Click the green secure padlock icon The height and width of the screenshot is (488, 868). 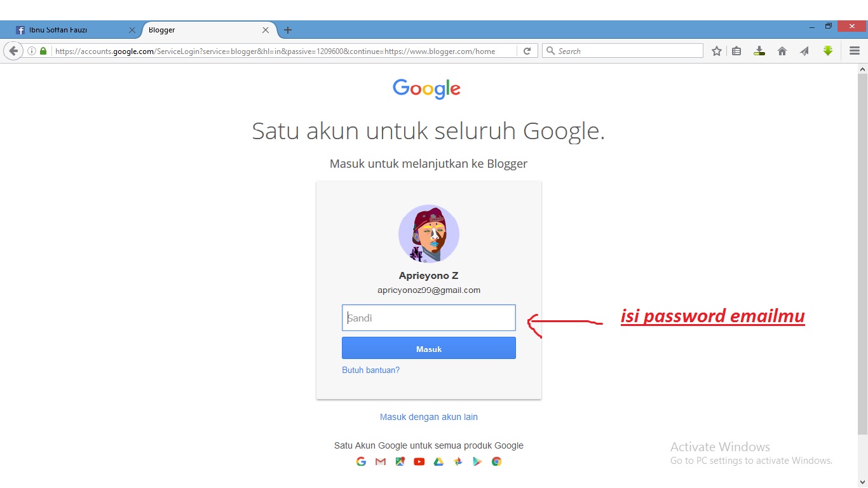coord(43,51)
